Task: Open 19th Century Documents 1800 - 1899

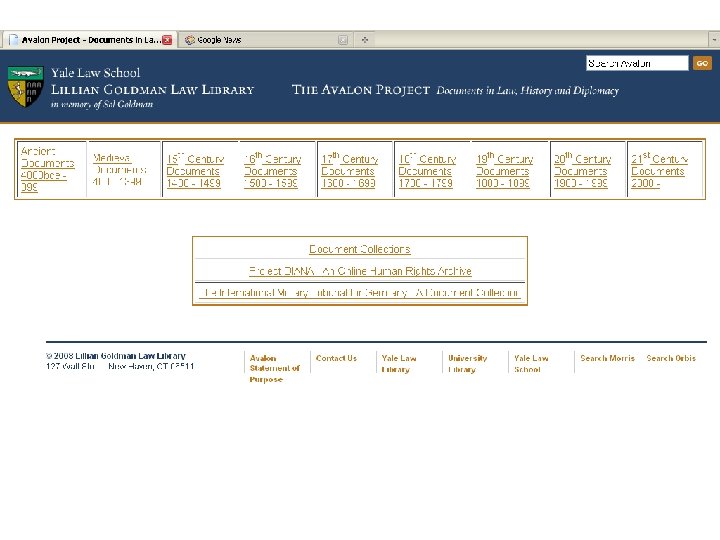Action: point(504,171)
